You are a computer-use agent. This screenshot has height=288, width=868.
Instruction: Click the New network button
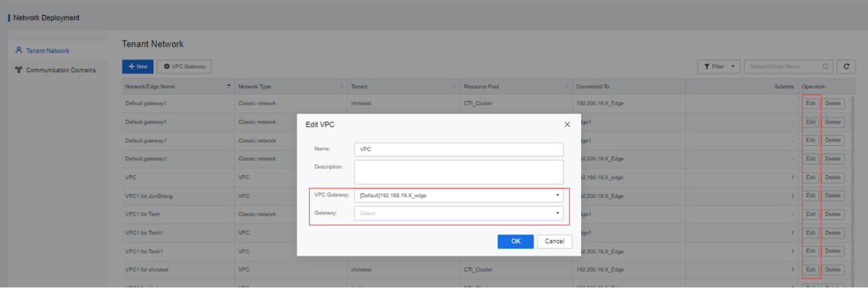[x=138, y=66]
